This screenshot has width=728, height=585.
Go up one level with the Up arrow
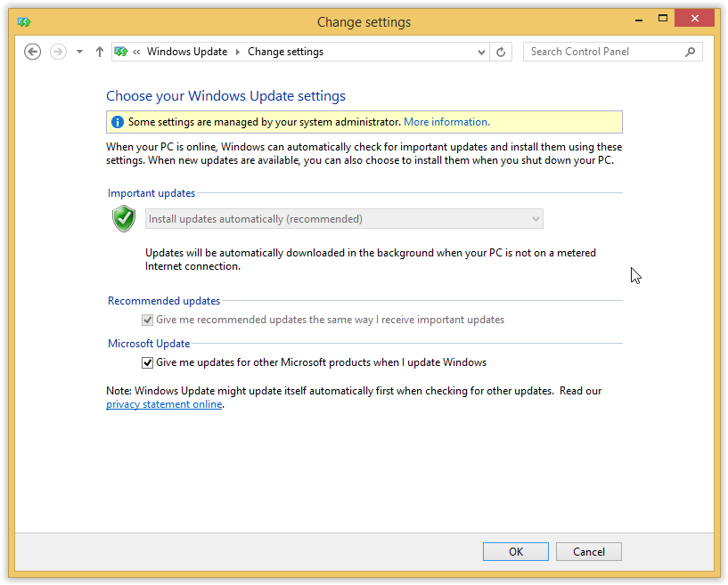tap(100, 52)
